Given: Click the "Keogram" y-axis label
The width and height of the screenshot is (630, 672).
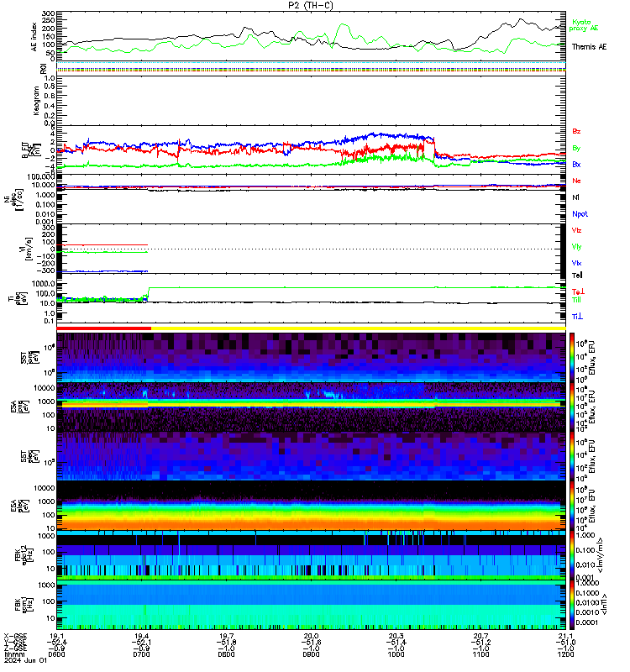Looking at the screenshot, I should (x=36, y=101).
